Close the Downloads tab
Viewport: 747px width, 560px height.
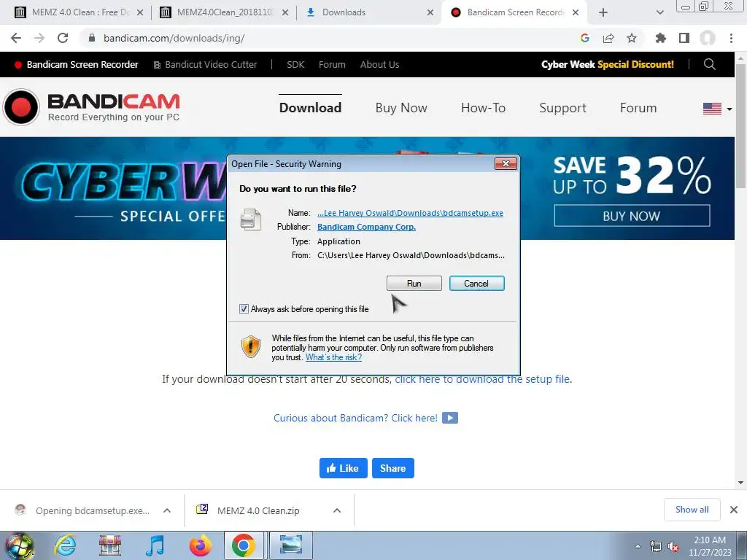[430, 12]
